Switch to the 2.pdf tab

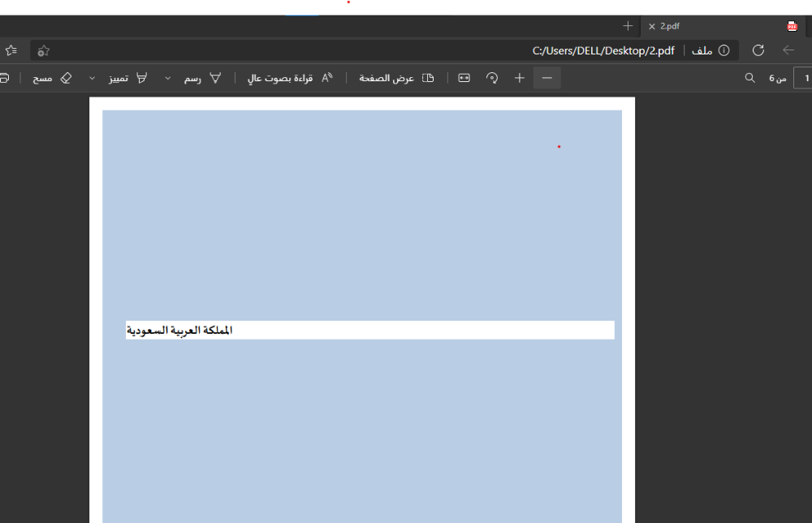(723, 26)
